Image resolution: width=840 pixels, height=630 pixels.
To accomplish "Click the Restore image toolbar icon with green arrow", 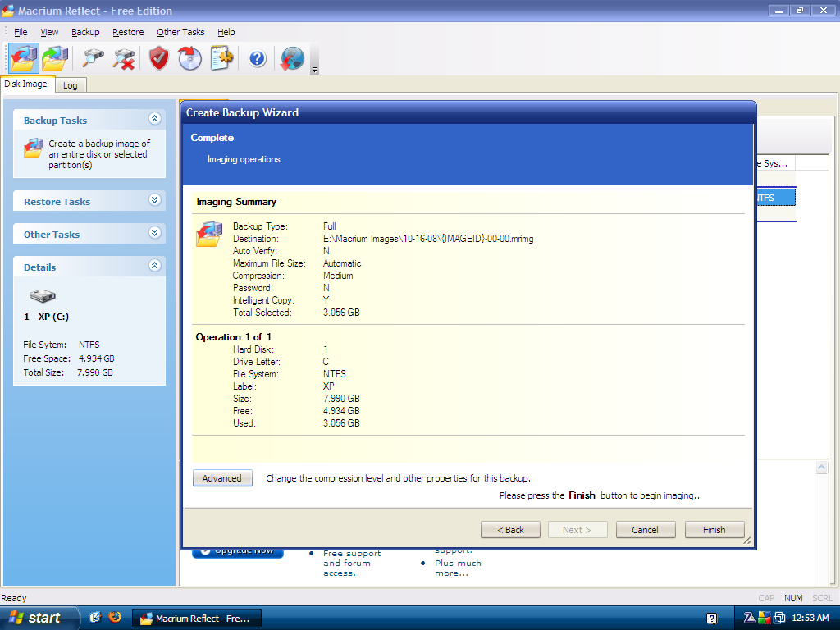I will click(55, 58).
